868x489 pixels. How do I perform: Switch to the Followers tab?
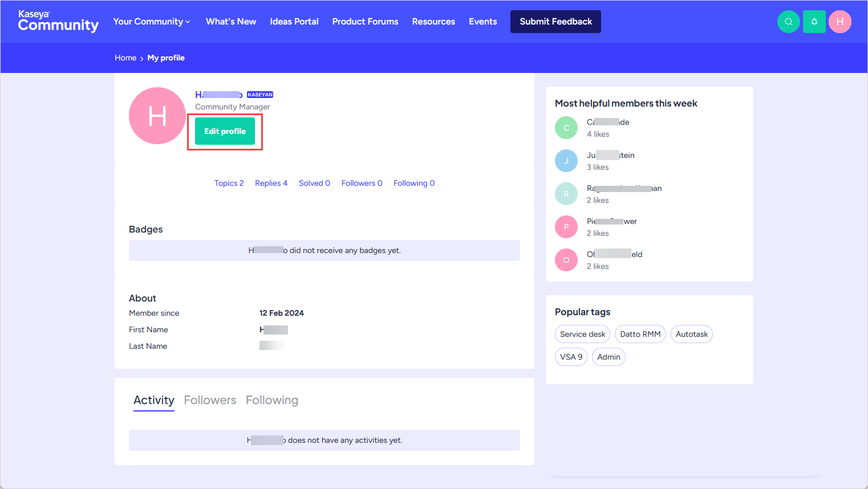click(x=210, y=400)
